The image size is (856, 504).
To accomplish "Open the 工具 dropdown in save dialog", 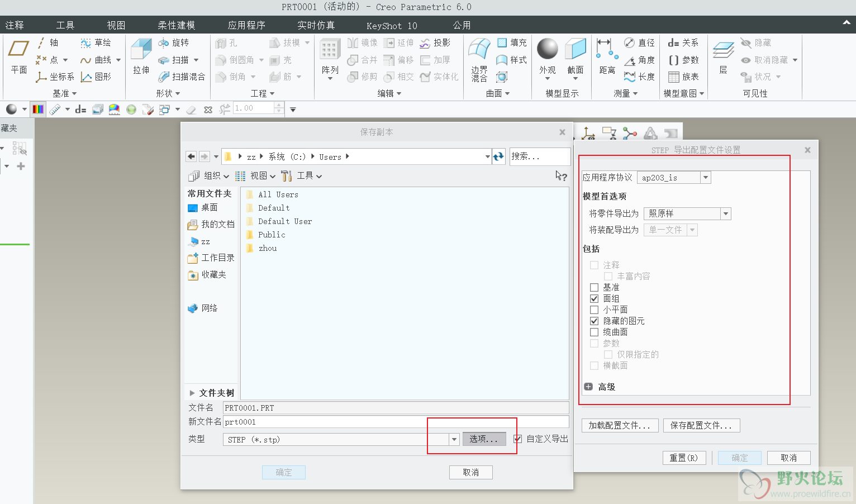I will tap(302, 176).
